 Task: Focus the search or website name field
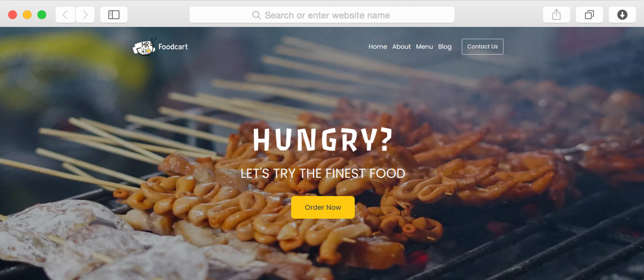pyautogui.click(x=322, y=15)
